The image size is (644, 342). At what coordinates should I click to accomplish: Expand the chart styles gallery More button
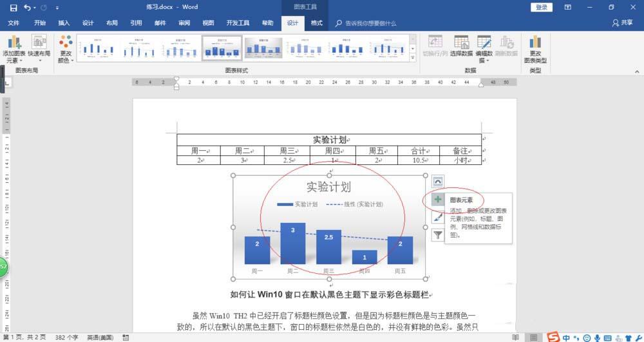[413, 58]
